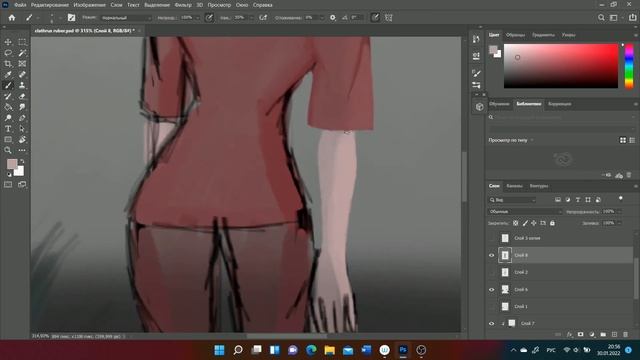Open layer filter type dropdown Вид
This screenshot has width=640, height=360.
click(512, 200)
